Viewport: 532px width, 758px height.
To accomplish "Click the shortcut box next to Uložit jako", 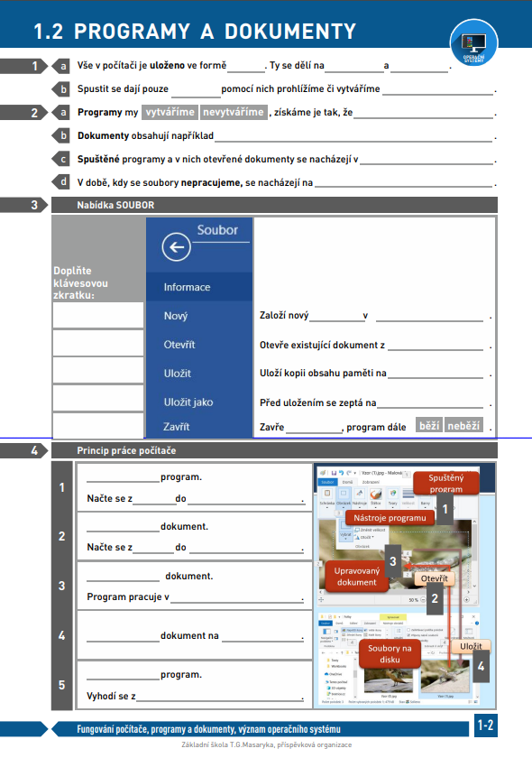I will 98,398.
